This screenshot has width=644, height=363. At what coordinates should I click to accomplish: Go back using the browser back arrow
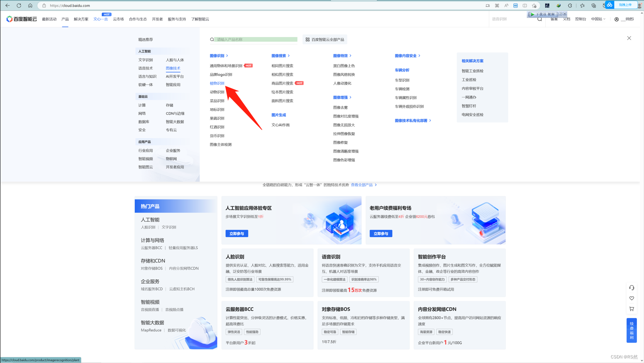click(7, 5)
